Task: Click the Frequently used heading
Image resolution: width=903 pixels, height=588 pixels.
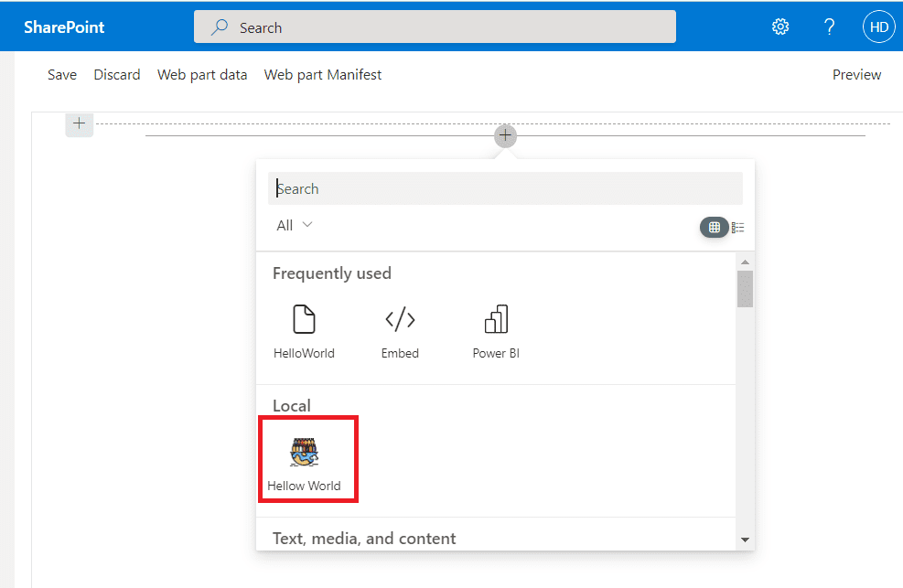Action: pyautogui.click(x=332, y=273)
